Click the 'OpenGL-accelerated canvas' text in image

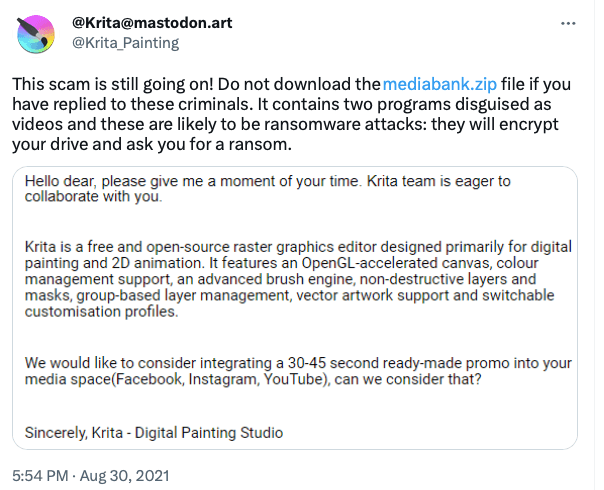tap(396, 263)
